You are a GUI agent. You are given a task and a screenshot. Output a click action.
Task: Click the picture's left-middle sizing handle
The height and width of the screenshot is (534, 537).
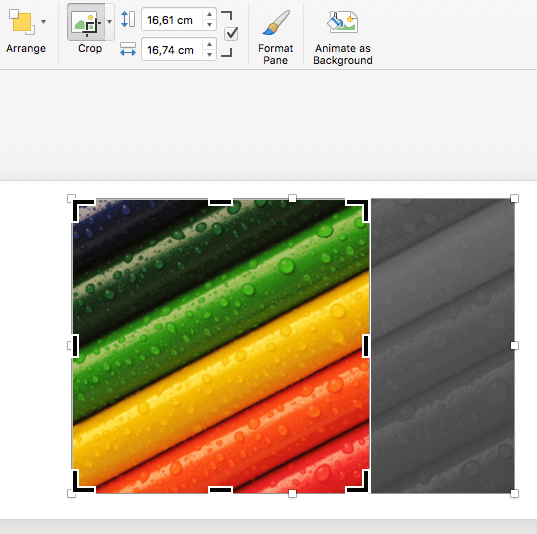pyautogui.click(x=70, y=346)
